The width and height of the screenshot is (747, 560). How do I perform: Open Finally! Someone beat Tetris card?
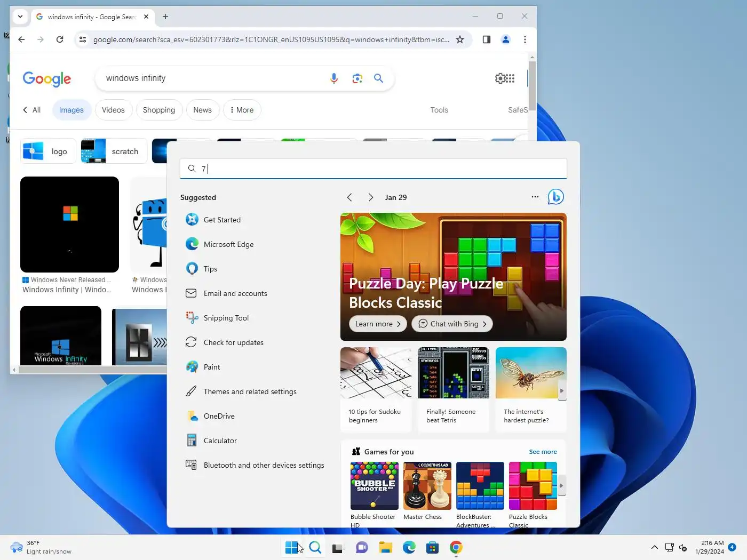click(x=453, y=389)
